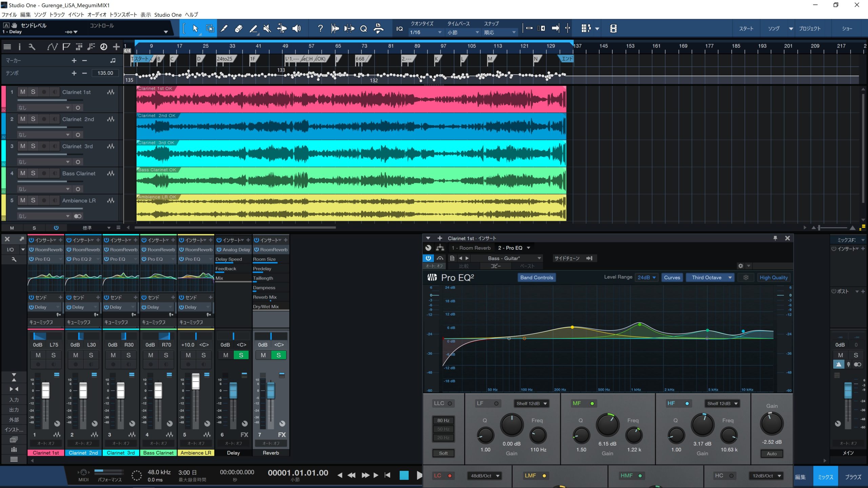Toggle the HF band enable dot
The image size is (868, 488).
coord(687,404)
